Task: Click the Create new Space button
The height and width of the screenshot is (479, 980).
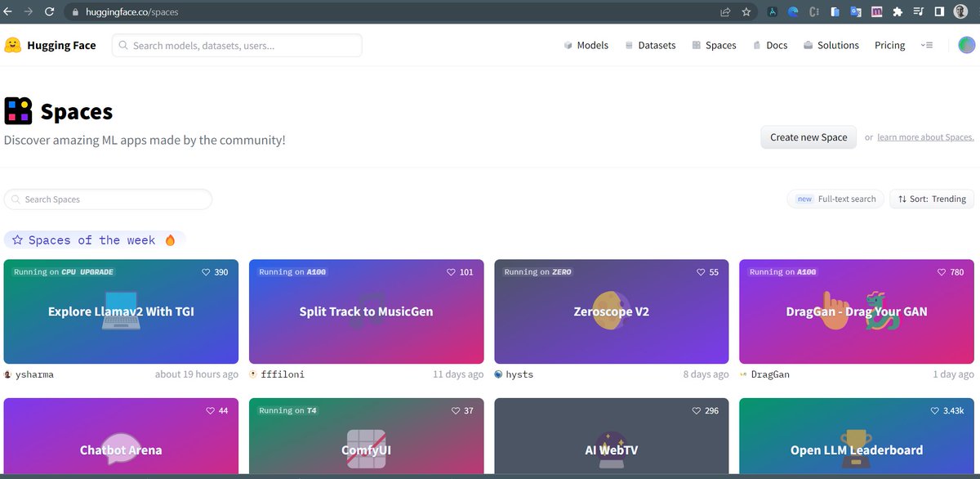Action: pyautogui.click(x=808, y=137)
